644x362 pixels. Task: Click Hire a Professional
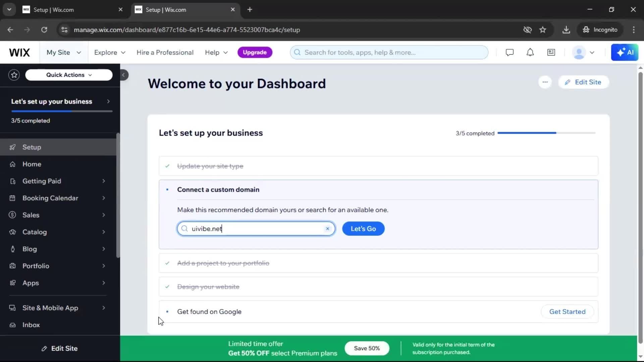point(165,53)
